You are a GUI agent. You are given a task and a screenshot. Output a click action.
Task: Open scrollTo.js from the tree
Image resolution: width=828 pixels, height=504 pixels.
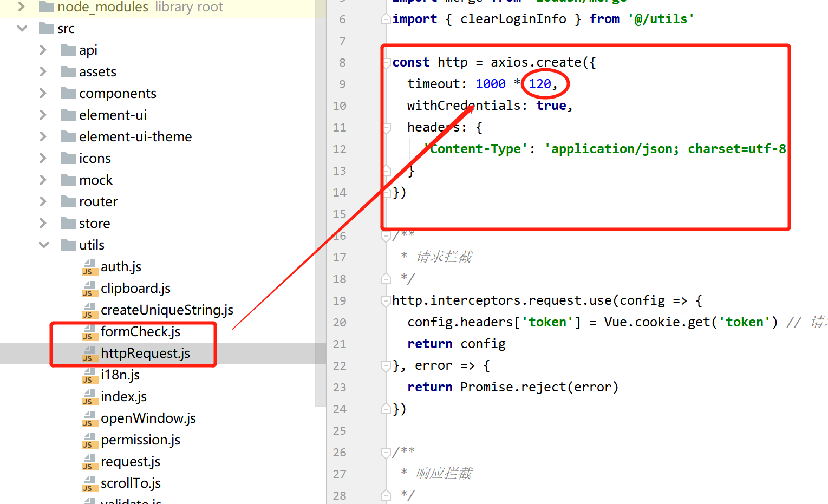pyautogui.click(x=131, y=483)
